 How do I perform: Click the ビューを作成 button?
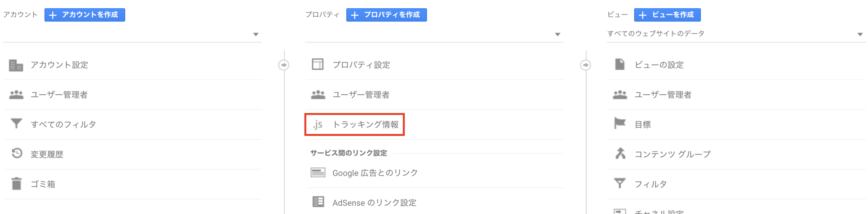pos(667,15)
